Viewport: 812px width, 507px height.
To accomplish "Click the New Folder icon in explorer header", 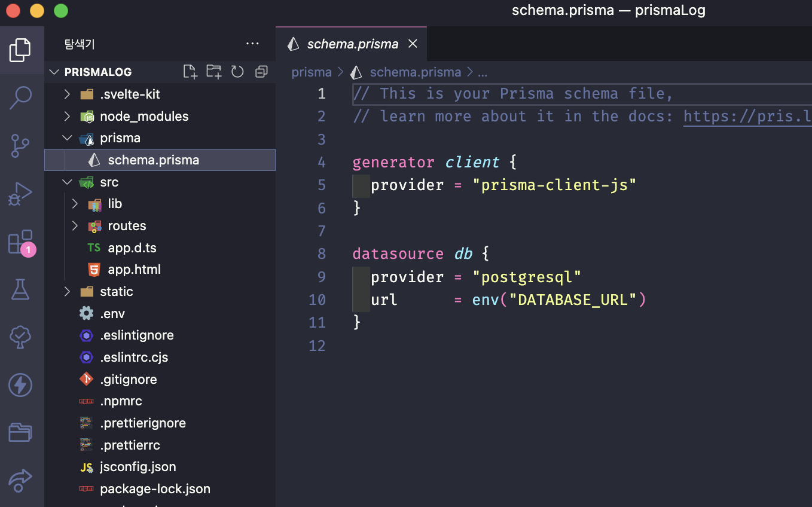I will (x=213, y=72).
